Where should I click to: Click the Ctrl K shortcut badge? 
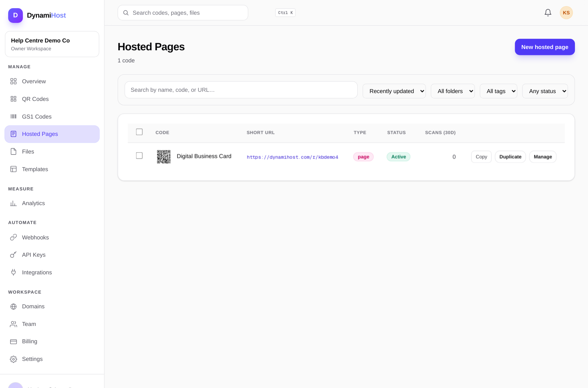click(285, 13)
